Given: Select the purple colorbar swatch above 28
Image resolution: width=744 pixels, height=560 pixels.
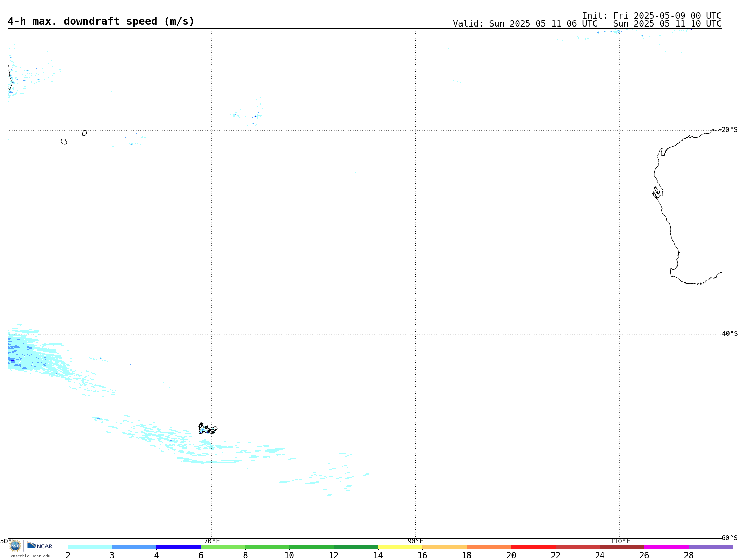Looking at the screenshot, I should (x=711, y=547).
